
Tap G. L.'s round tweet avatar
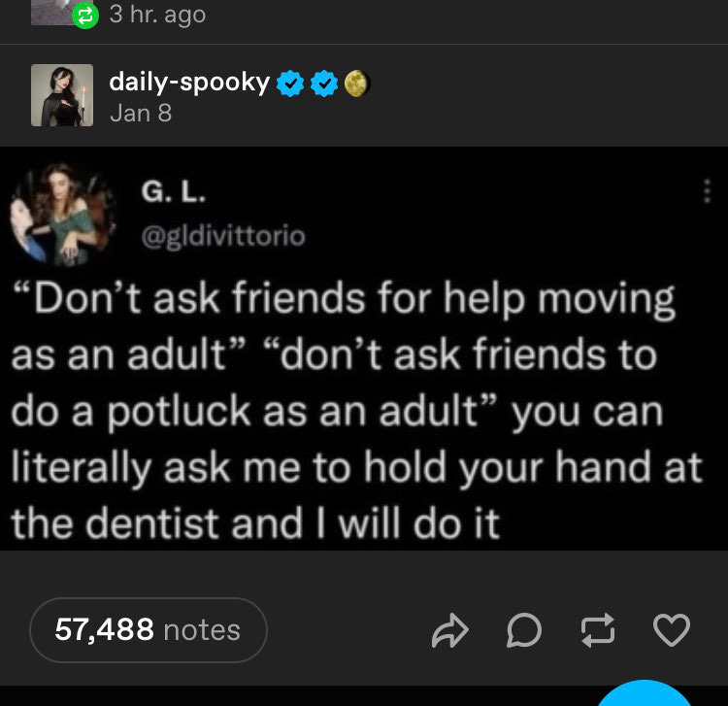(63, 214)
